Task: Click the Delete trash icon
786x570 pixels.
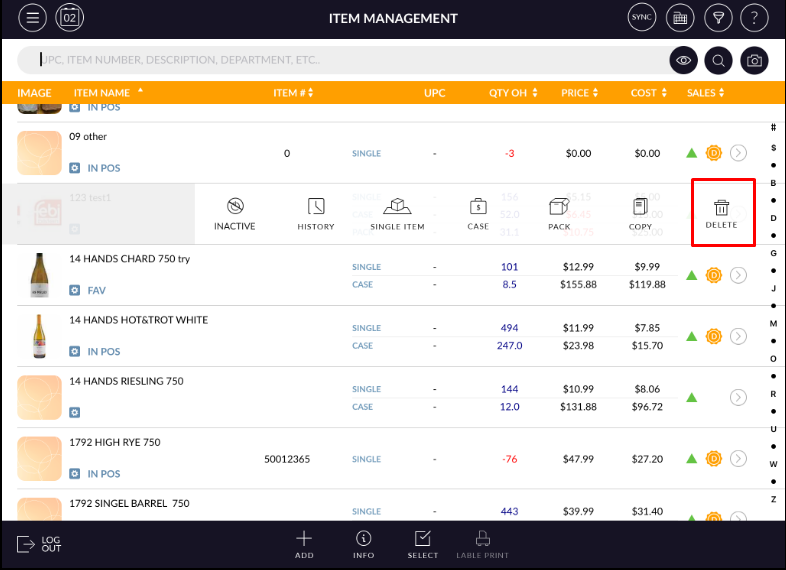Action: 721,208
